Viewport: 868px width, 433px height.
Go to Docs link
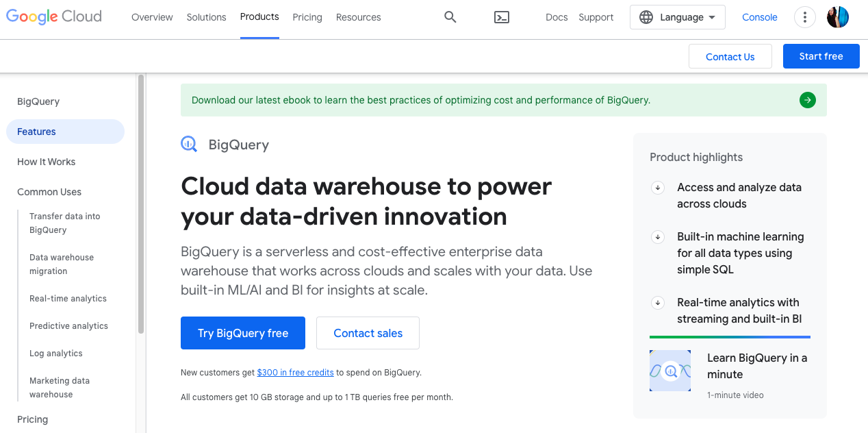[557, 17]
